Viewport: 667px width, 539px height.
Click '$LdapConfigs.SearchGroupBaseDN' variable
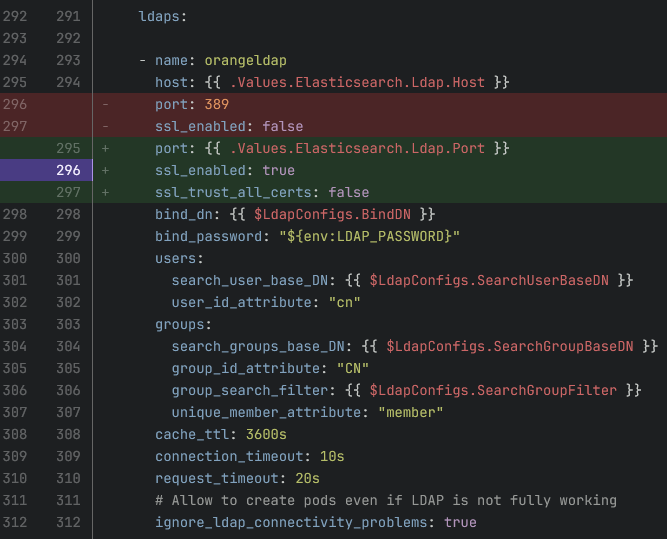510,346
